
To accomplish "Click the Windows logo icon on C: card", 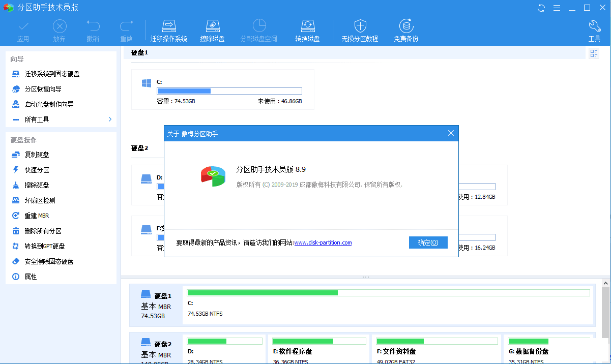I will [x=147, y=83].
